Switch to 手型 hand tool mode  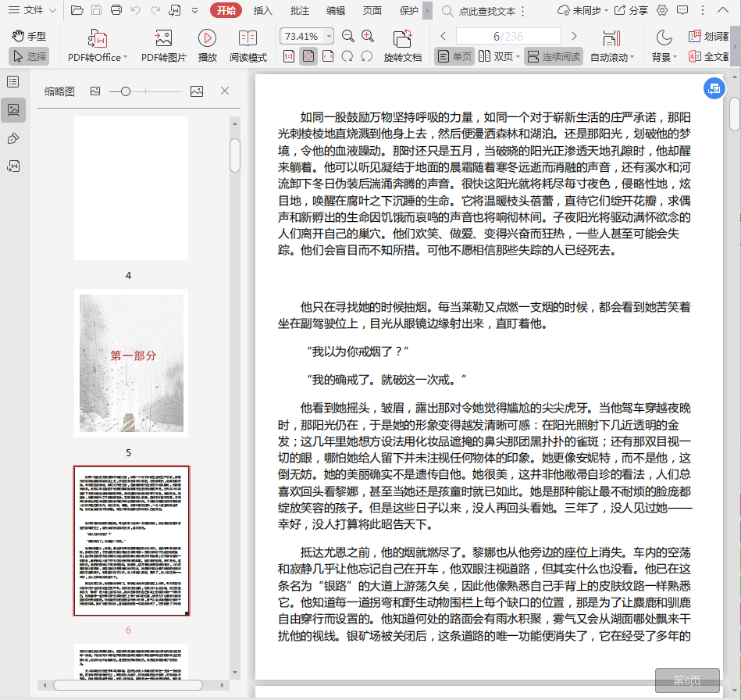(29, 36)
